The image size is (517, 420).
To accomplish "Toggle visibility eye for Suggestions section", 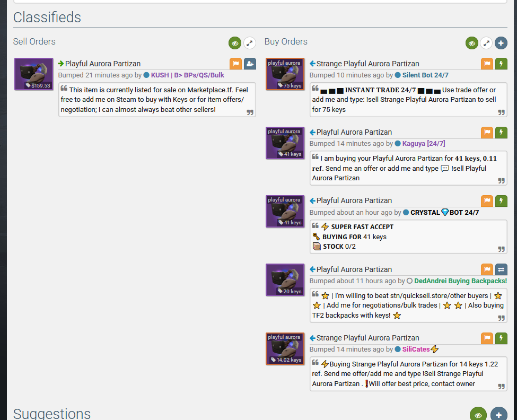I will [x=478, y=415].
